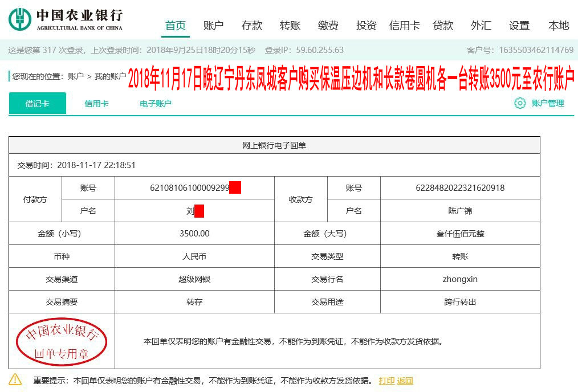The image size is (578, 392).
Task: Open the 设置 menu item
Action: tap(519, 25)
